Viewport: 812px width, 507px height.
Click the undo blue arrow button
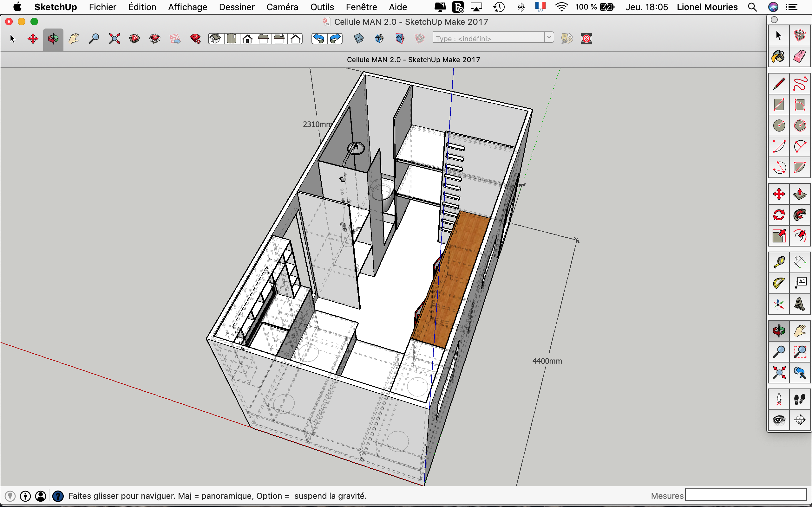pyautogui.click(x=319, y=39)
